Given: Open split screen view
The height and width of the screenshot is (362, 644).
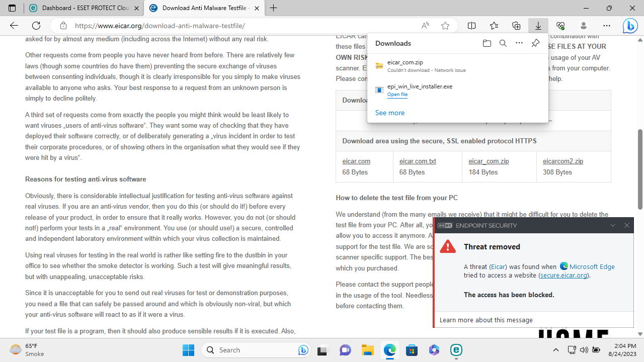Looking at the screenshot, I should click(x=472, y=26).
